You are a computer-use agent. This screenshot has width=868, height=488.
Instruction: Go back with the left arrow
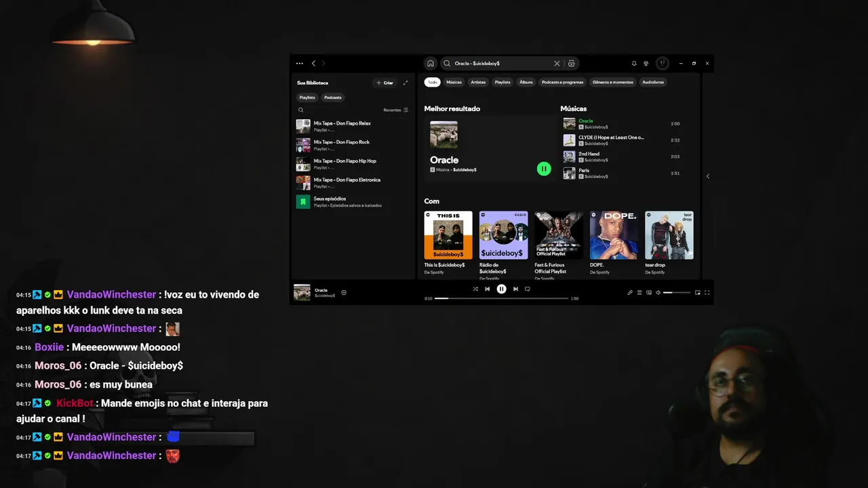313,63
